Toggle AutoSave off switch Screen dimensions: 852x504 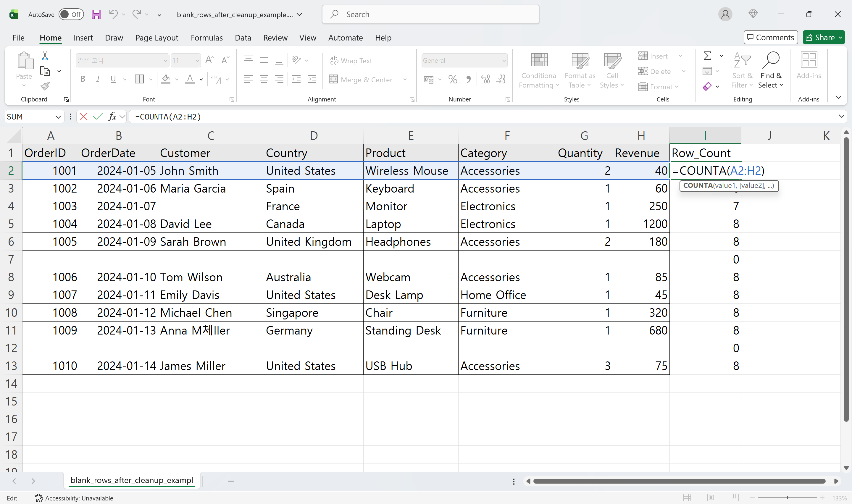pos(71,14)
